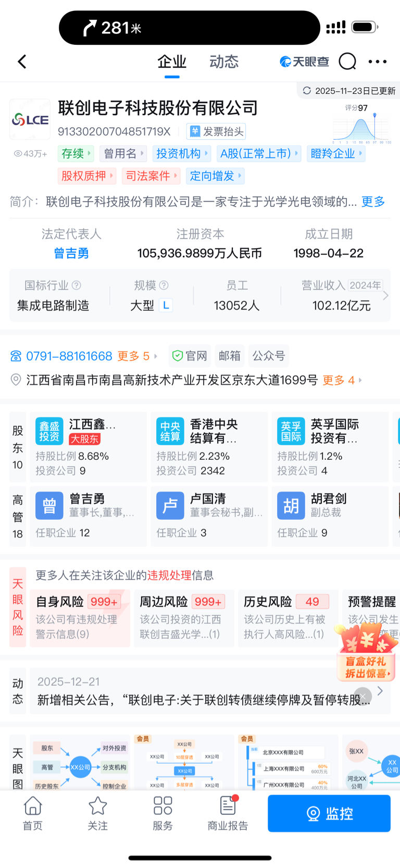Expand the 投资机构 tag

[182, 154]
